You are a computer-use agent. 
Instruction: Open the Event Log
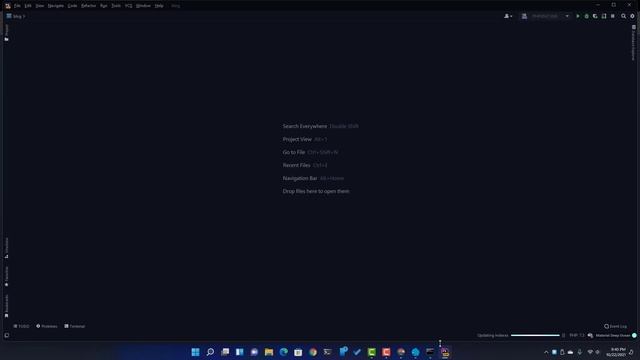pos(616,326)
